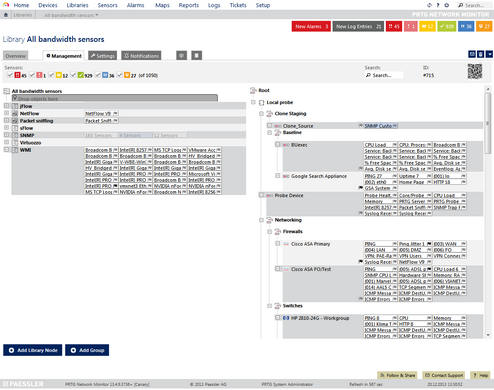Viewport: 494px width, 390px height.
Task: Click the refresh icon in top right
Action: click(429, 5)
